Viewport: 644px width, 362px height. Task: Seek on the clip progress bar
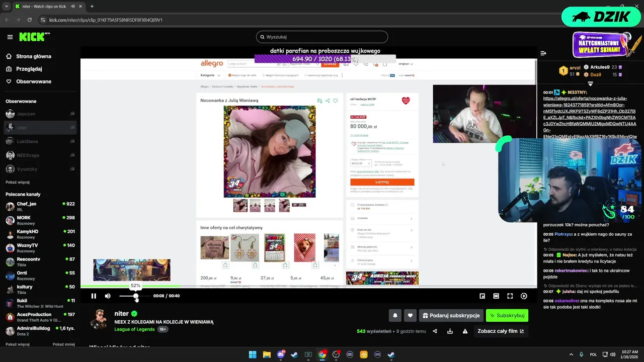pyautogui.click(x=308, y=287)
